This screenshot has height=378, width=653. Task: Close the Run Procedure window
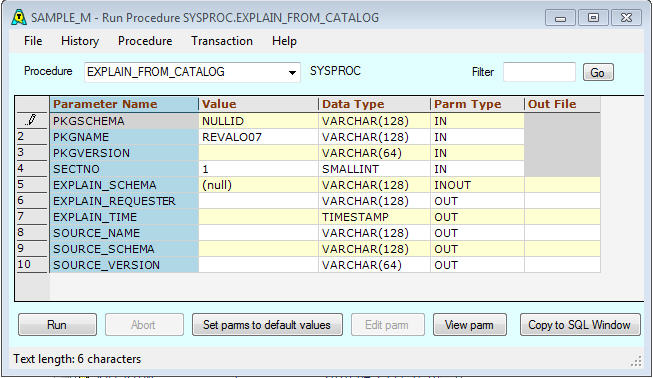(x=626, y=18)
